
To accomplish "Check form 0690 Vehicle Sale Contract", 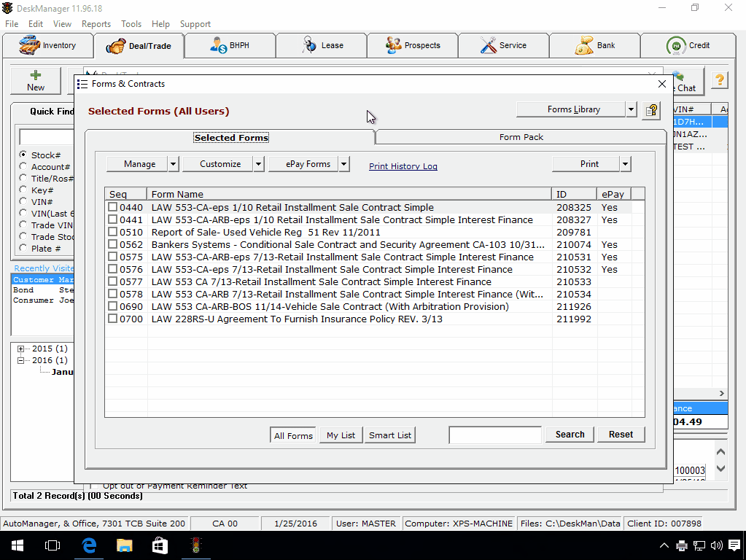I will point(112,306).
